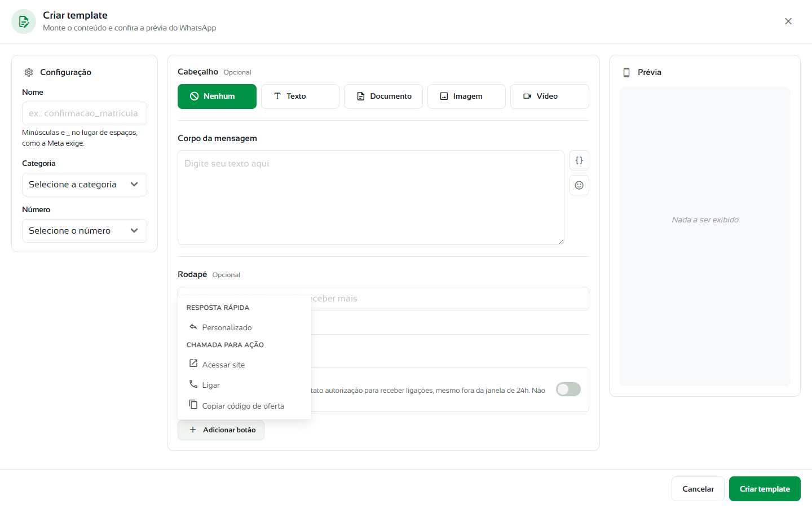Toggle the call authorization switch
The height and width of the screenshot is (508, 812).
pos(568,389)
